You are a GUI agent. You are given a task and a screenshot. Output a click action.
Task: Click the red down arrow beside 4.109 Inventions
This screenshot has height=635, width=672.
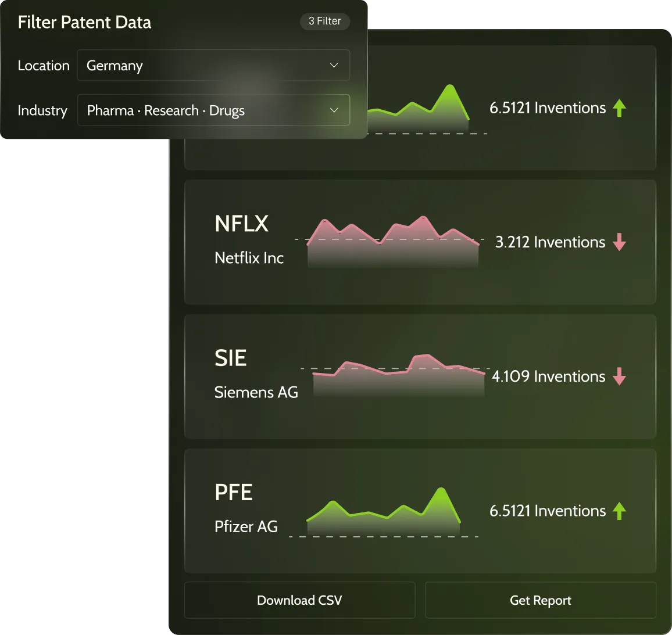[x=619, y=376]
